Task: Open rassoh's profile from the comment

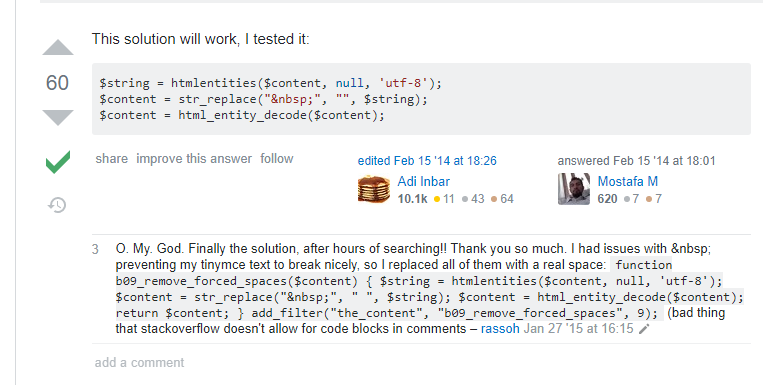Action: [x=500, y=329]
